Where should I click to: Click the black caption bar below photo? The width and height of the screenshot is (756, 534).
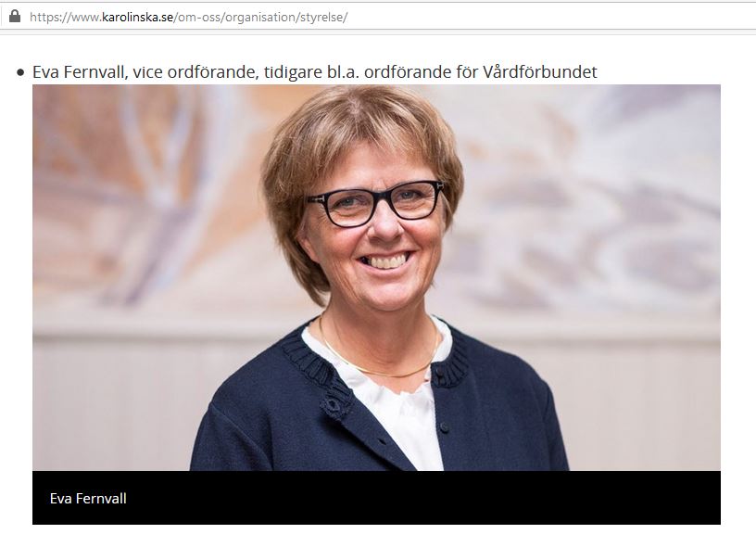(376, 497)
